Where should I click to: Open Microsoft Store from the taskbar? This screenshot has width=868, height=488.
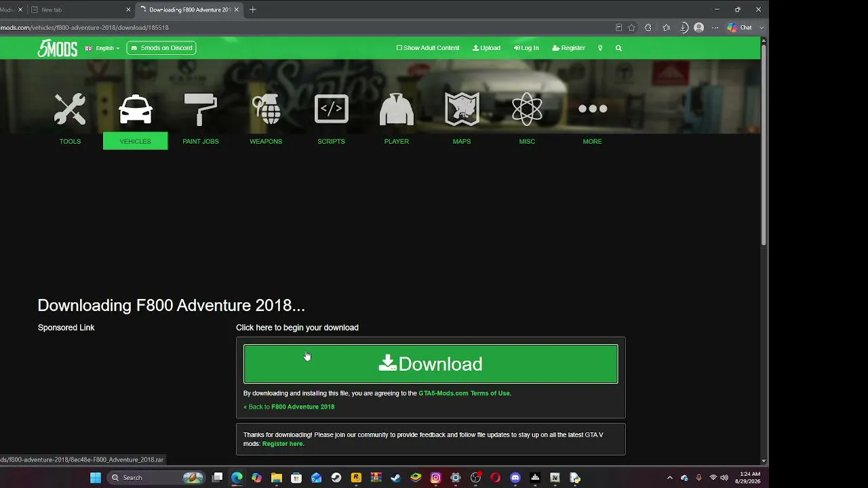pos(296,478)
